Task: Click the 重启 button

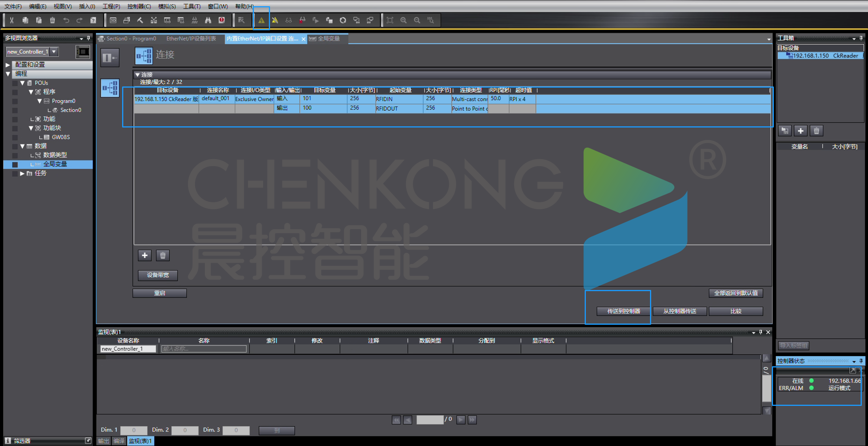Action: click(160, 293)
